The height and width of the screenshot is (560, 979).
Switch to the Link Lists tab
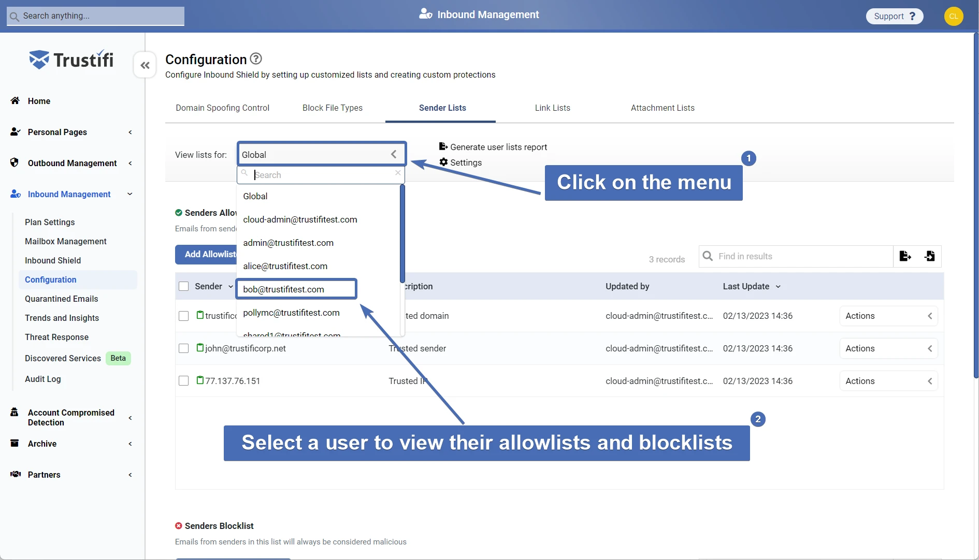coord(552,108)
